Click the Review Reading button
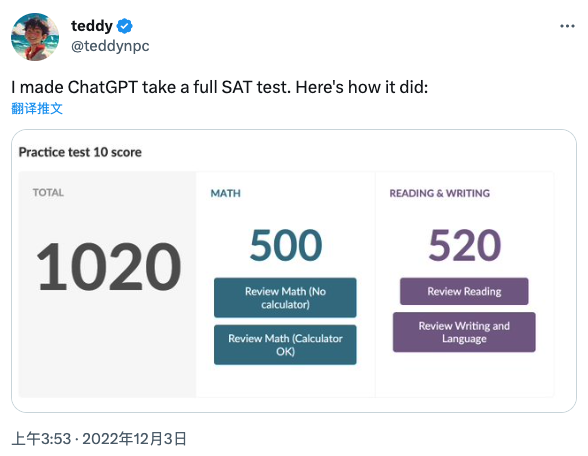 pos(464,291)
